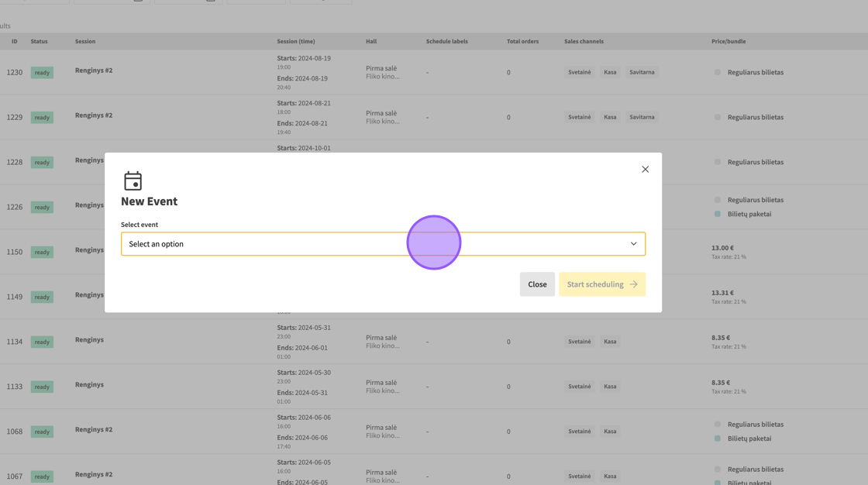The height and width of the screenshot is (485, 868).
Task: Select Reguliarus bilietas dot in row 1228
Action: pyautogui.click(x=718, y=162)
